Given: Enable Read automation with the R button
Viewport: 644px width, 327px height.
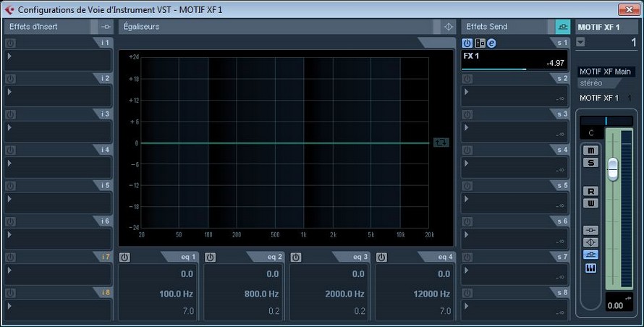Looking at the screenshot, I should (x=591, y=191).
